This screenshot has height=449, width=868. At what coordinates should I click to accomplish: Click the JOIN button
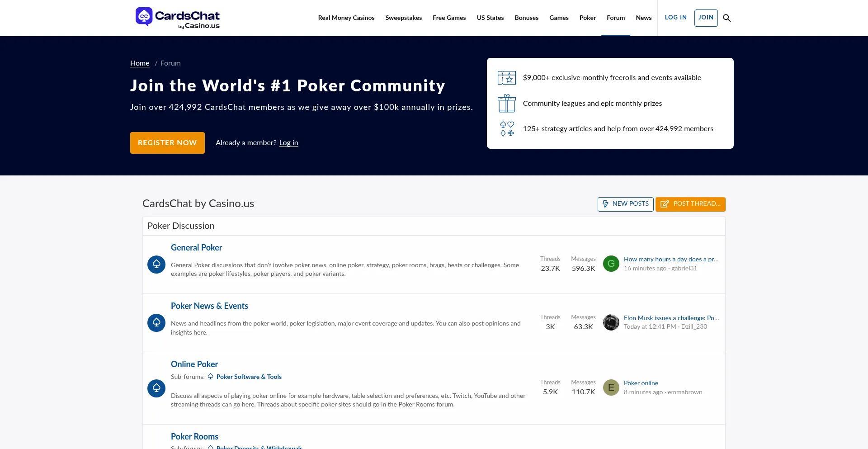tap(706, 18)
